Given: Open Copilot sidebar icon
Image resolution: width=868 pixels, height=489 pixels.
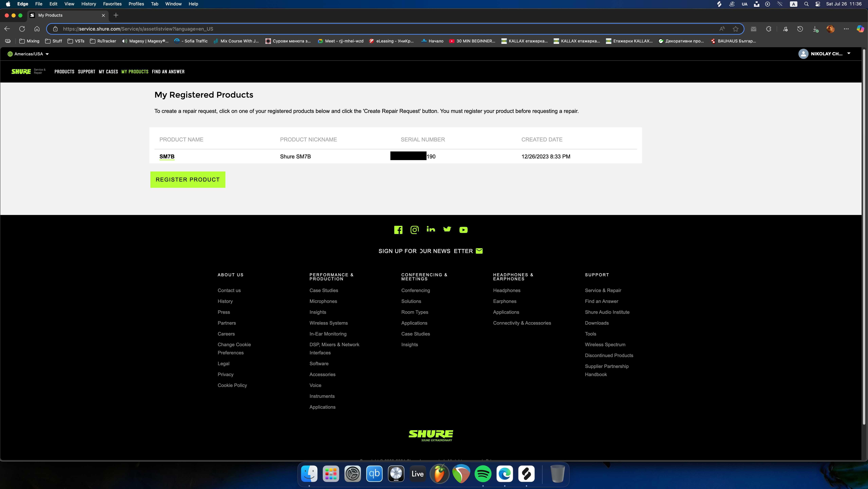Looking at the screenshot, I should coord(860,29).
